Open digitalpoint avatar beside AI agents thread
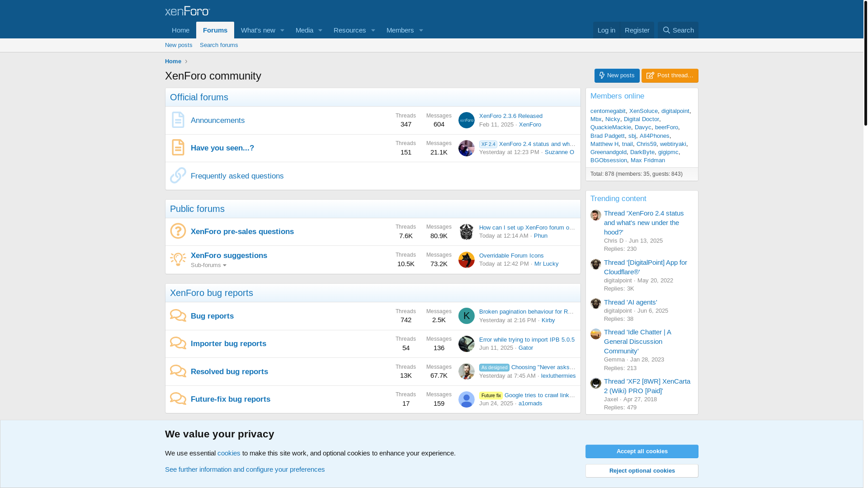The image size is (868, 488). 596,304
